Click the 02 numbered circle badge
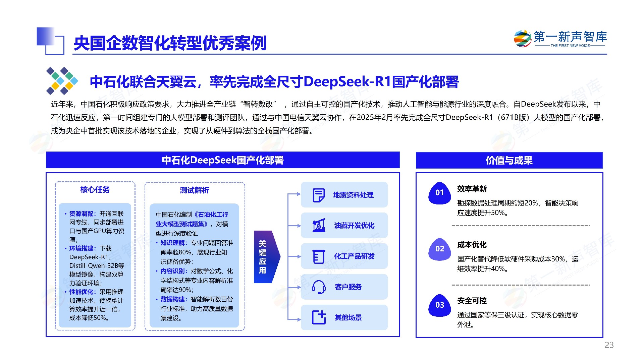Viewport: 644px width, 362px height. (439, 249)
